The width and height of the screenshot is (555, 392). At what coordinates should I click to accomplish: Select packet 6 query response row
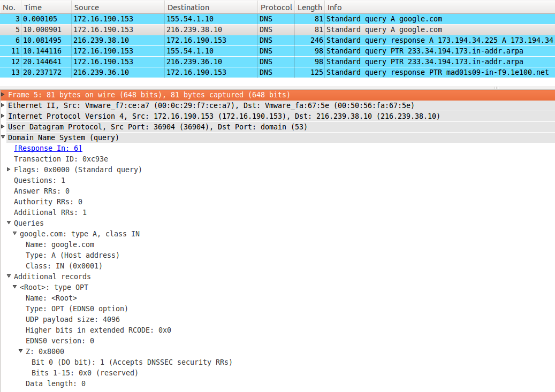(277, 40)
